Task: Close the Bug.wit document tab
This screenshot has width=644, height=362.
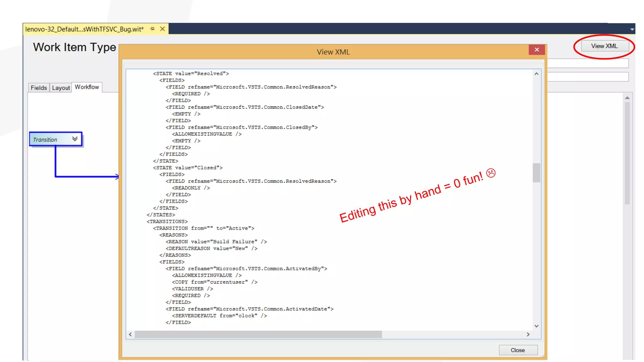Action: [x=163, y=29]
